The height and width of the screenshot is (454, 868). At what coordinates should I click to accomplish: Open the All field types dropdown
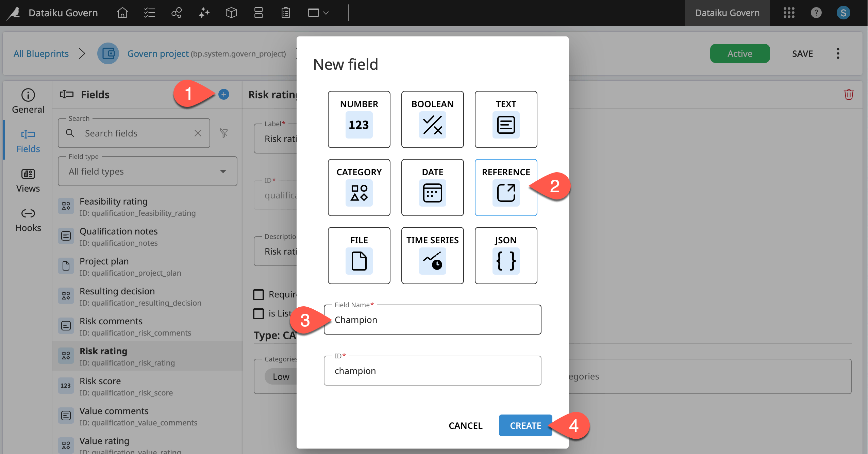click(147, 171)
